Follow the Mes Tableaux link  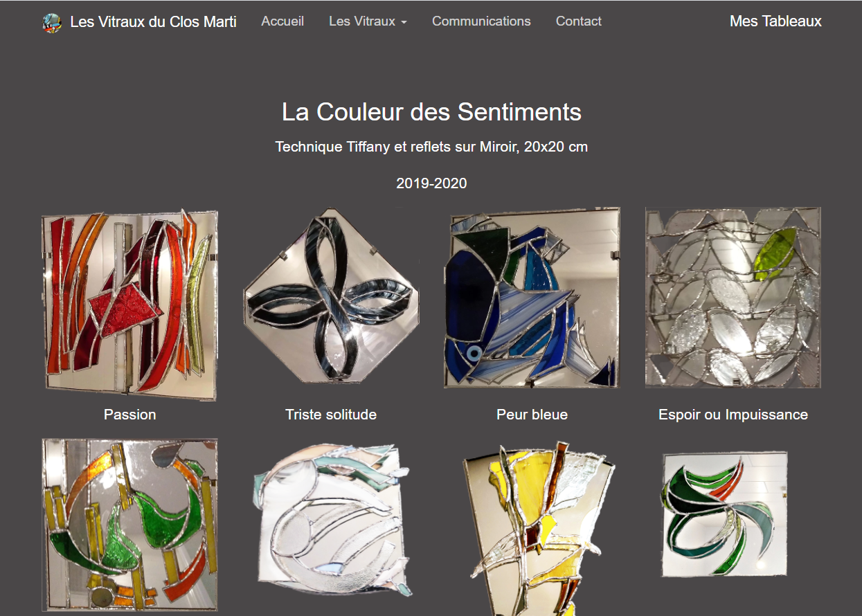coord(775,21)
